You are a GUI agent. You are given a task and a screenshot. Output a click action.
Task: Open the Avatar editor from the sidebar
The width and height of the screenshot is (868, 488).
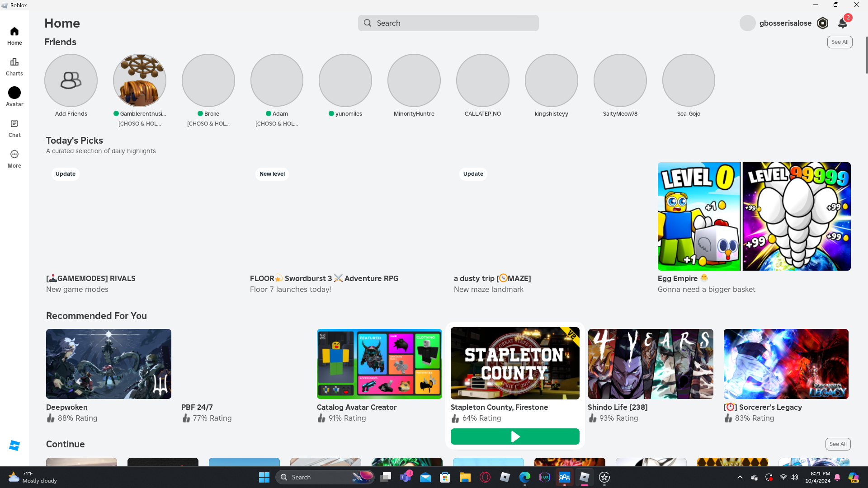(x=14, y=97)
